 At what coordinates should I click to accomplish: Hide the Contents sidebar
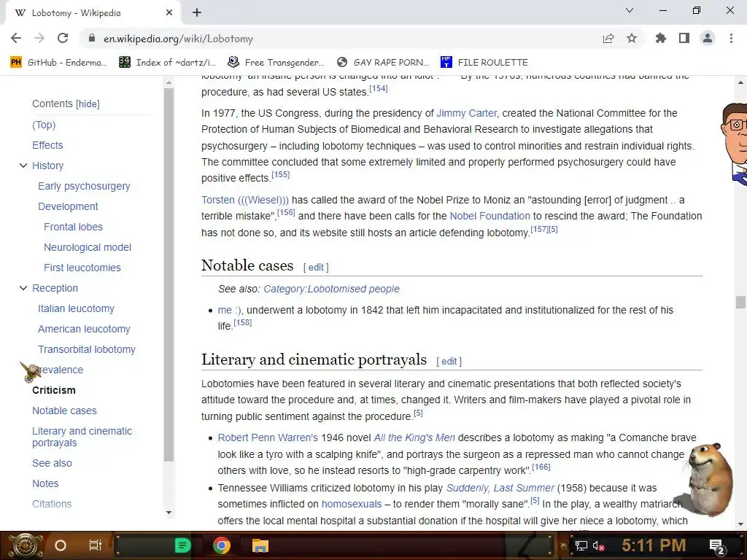[x=88, y=104]
